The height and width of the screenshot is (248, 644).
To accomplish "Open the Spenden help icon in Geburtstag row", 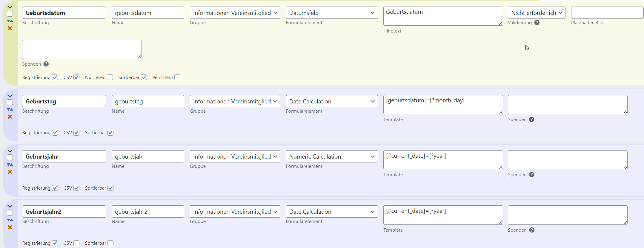I will [x=532, y=120].
